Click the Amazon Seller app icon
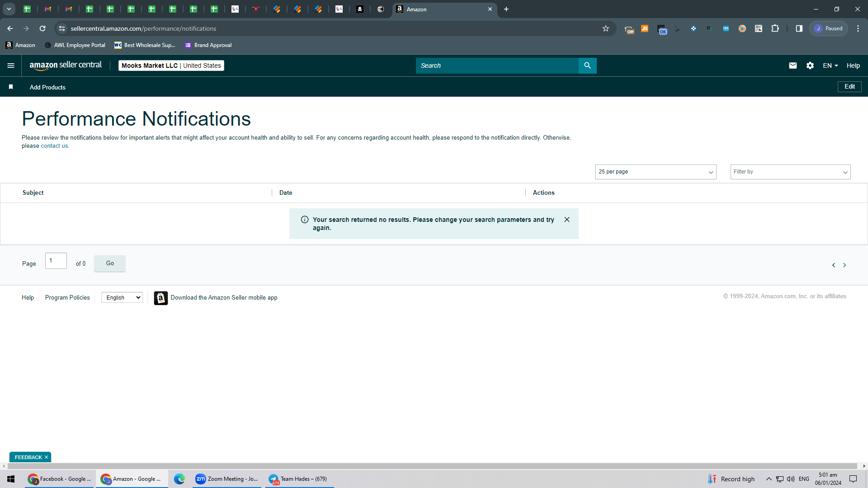 coord(160,298)
